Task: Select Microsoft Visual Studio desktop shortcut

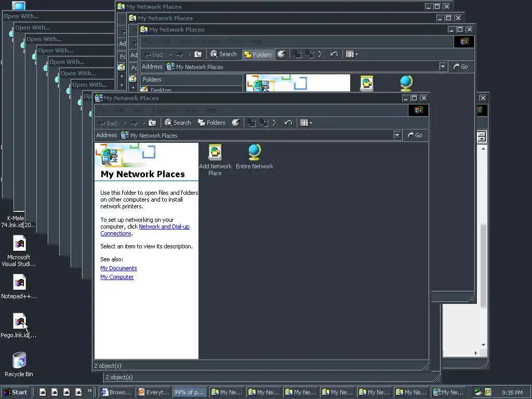Action: [19, 251]
